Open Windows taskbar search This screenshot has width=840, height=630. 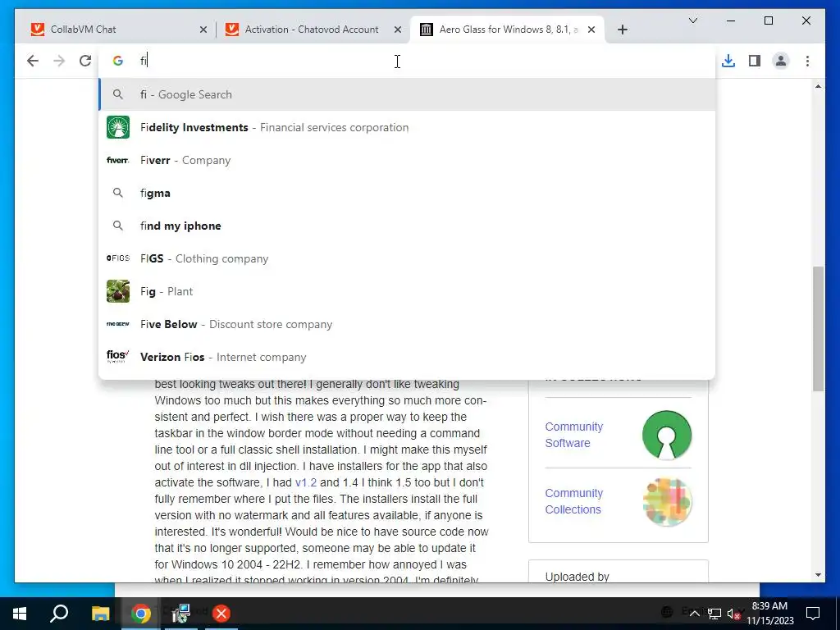pos(59,614)
